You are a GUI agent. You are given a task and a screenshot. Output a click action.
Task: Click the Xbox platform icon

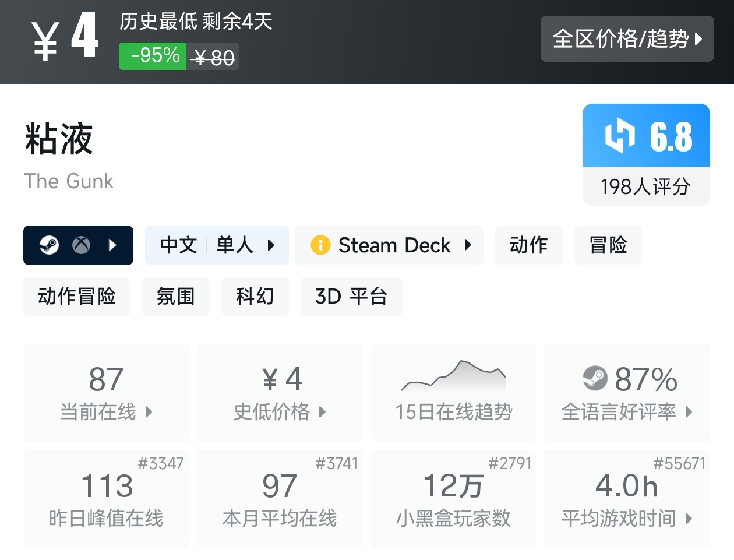pos(82,245)
